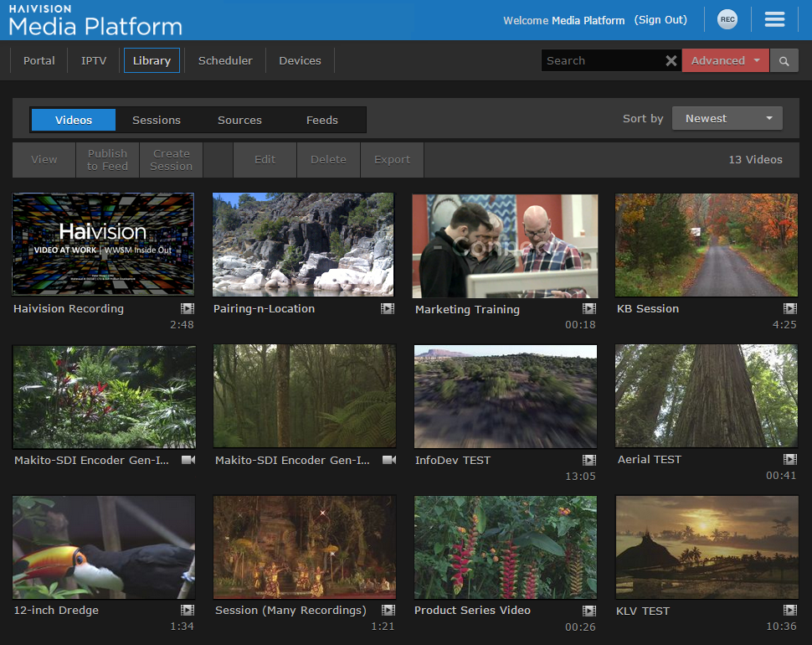Click the magnifier search icon

click(784, 61)
